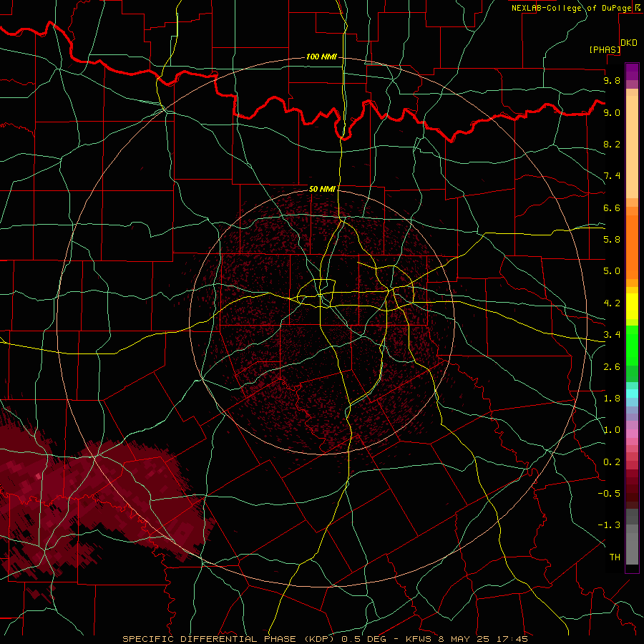Click the "[PHAS]" units label
This screenshot has width=644, height=644.
point(605,49)
